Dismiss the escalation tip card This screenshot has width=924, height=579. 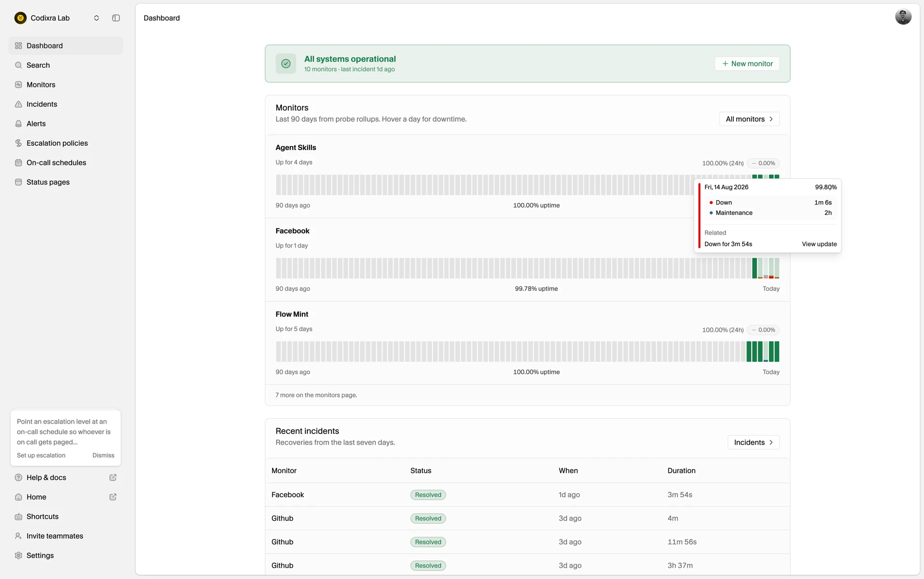[x=103, y=455]
